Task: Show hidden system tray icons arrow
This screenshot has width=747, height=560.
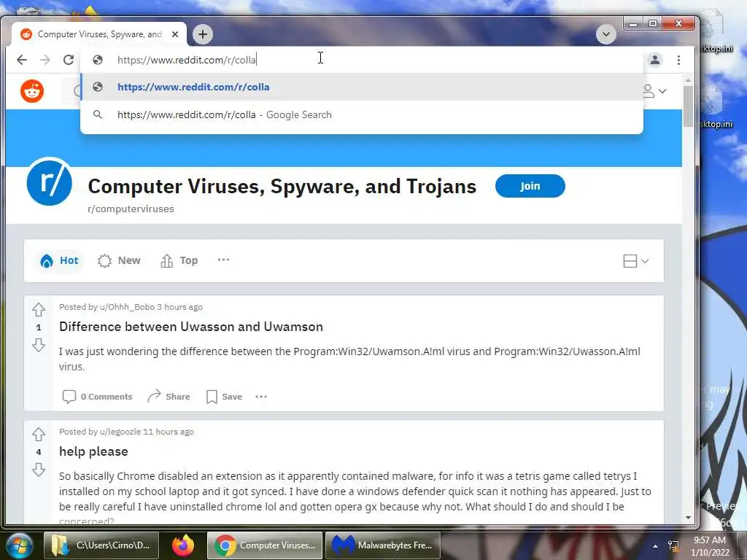Action: coord(655,546)
